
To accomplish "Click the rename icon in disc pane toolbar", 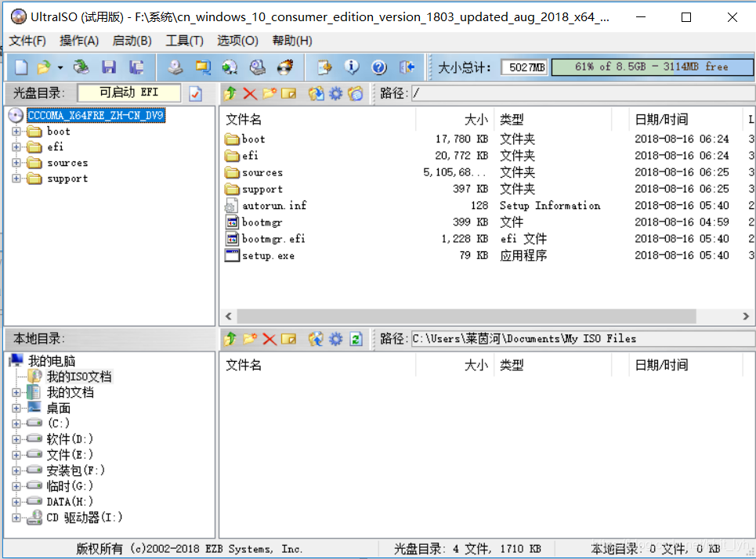I will (x=289, y=93).
